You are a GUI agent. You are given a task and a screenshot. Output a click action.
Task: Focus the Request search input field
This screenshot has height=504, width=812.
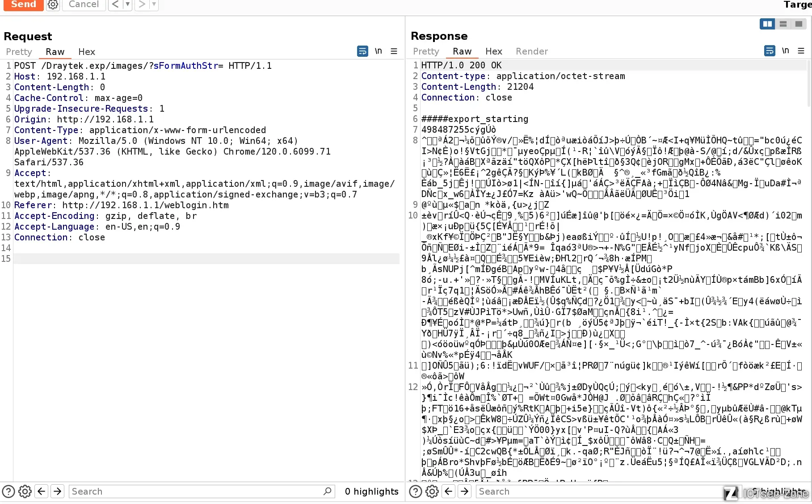197,491
